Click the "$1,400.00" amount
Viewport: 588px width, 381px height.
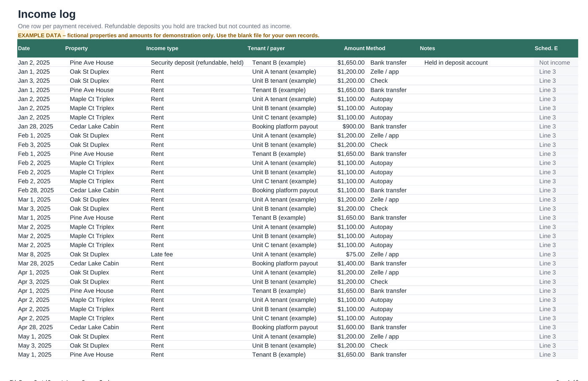pyautogui.click(x=351, y=263)
